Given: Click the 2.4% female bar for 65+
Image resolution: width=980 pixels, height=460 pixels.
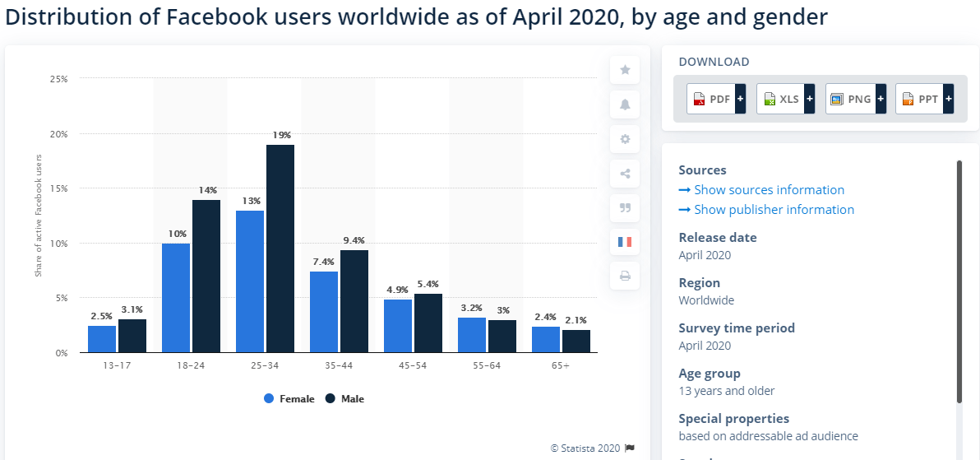Looking at the screenshot, I should click(x=546, y=339).
